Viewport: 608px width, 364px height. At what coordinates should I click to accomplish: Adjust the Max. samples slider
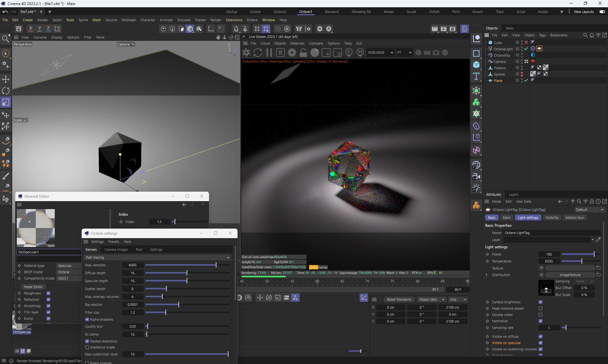click(x=216, y=265)
